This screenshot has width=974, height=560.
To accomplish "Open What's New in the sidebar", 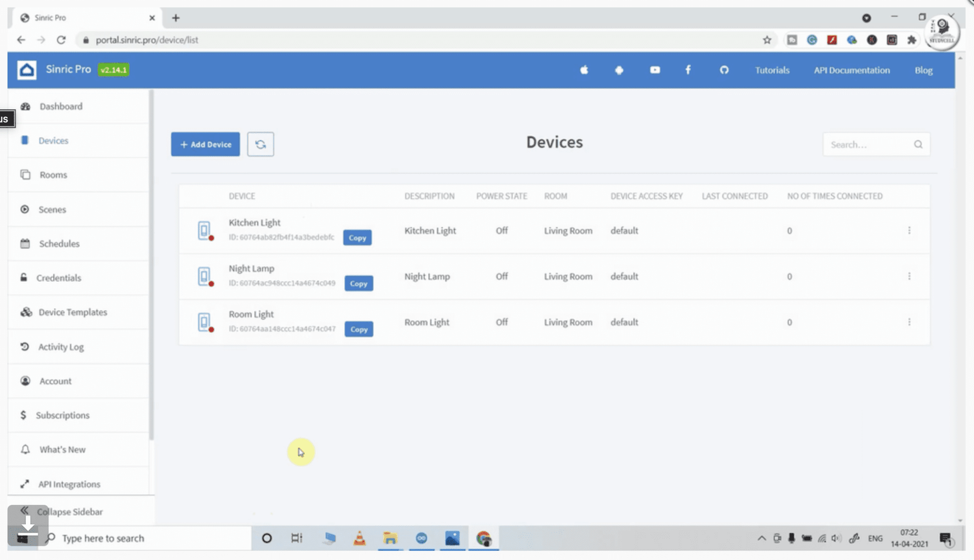I will coord(78,450).
